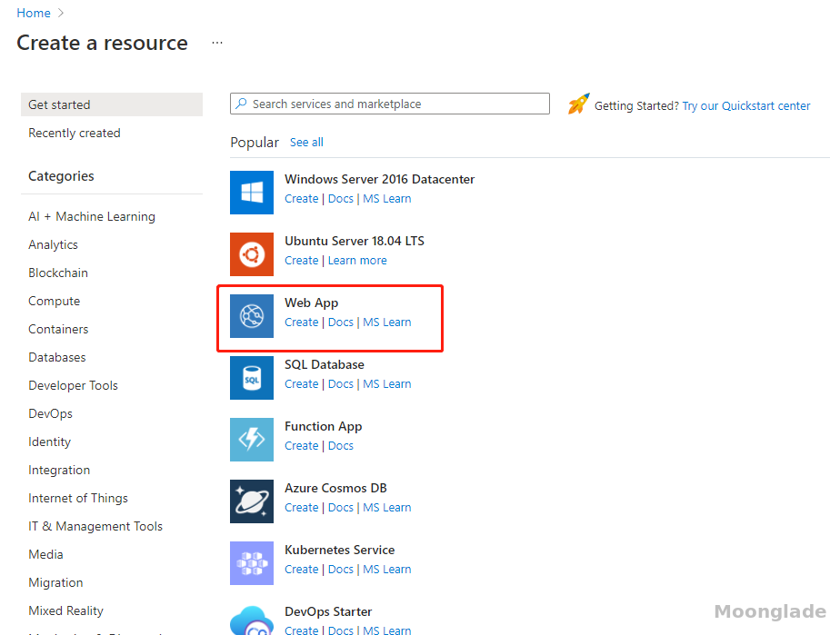Screen dimensions: 840x635
Task: Open the ellipsis menu beside Create a resource
Action: (217, 43)
